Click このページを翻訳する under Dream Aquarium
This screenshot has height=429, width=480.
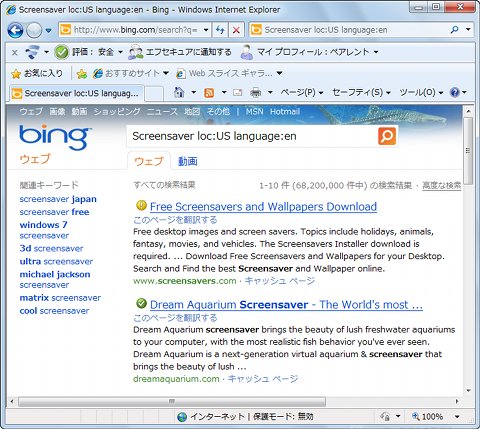pos(175,318)
